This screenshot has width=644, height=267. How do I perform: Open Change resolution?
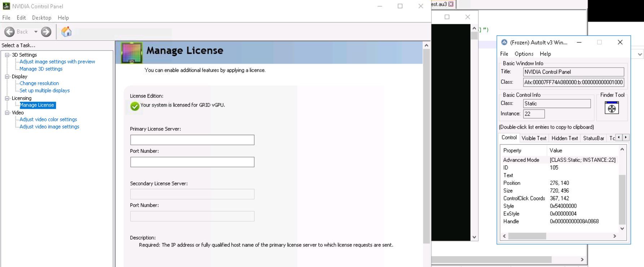[x=39, y=83]
